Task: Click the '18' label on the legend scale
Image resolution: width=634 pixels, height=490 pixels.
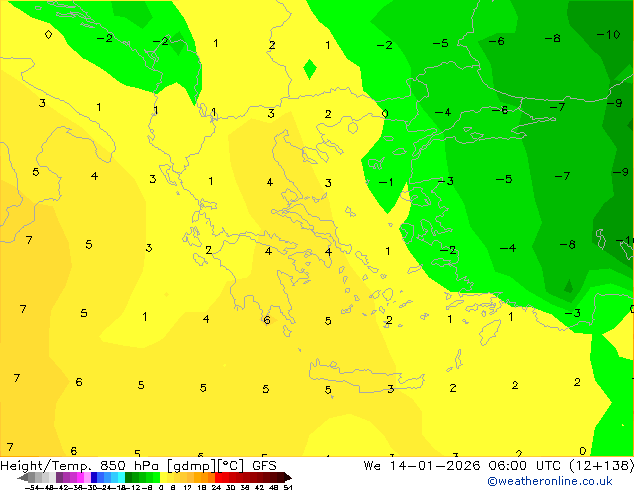Action: coord(202,487)
